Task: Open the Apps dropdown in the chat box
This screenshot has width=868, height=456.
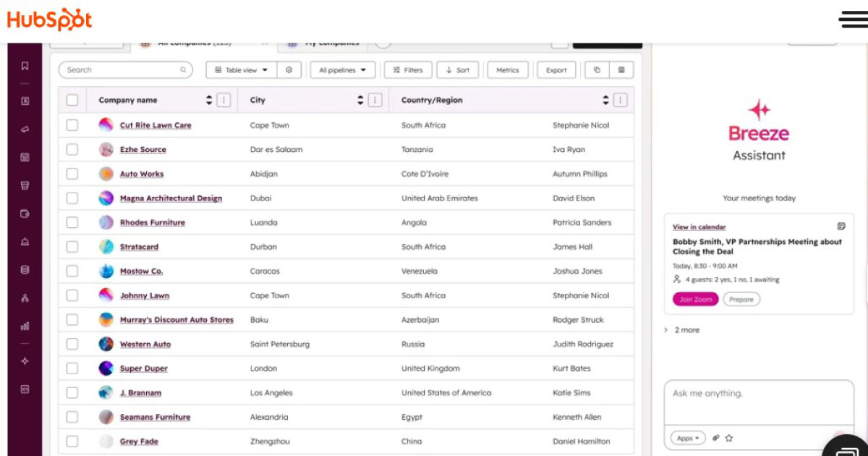Action: point(688,438)
